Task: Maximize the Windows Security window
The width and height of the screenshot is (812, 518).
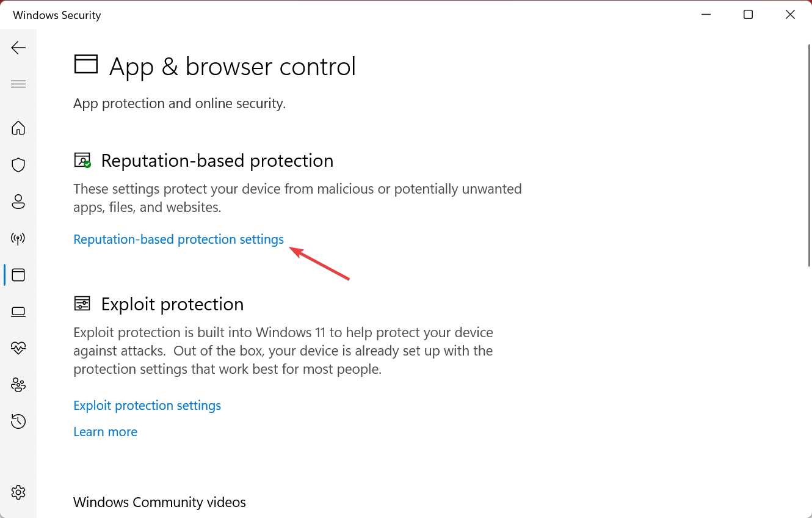Action: [x=748, y=15]
